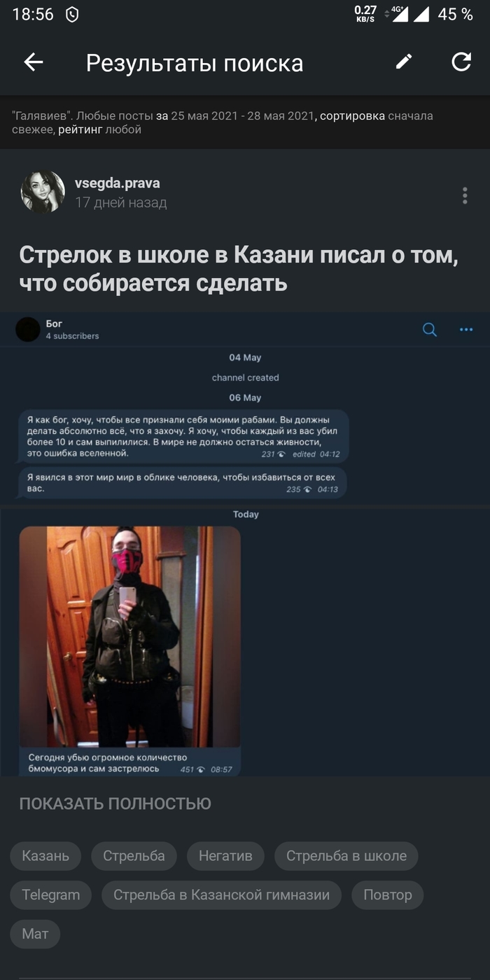490x980 pixels.
Task: Select the Telegram tag
Action: click(x=51, y=895)
